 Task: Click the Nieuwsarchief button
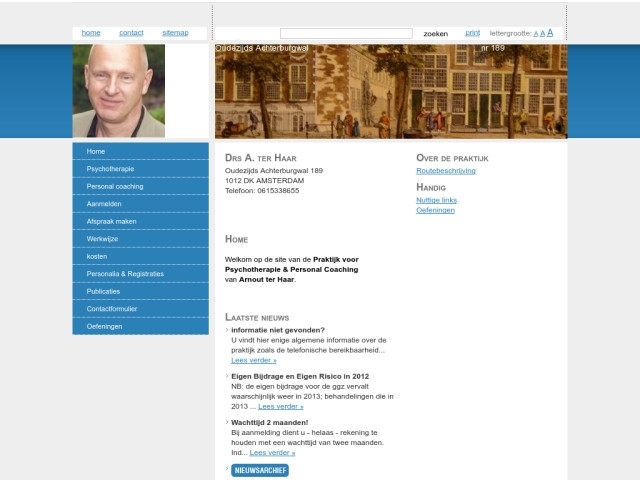pos(260,470)
